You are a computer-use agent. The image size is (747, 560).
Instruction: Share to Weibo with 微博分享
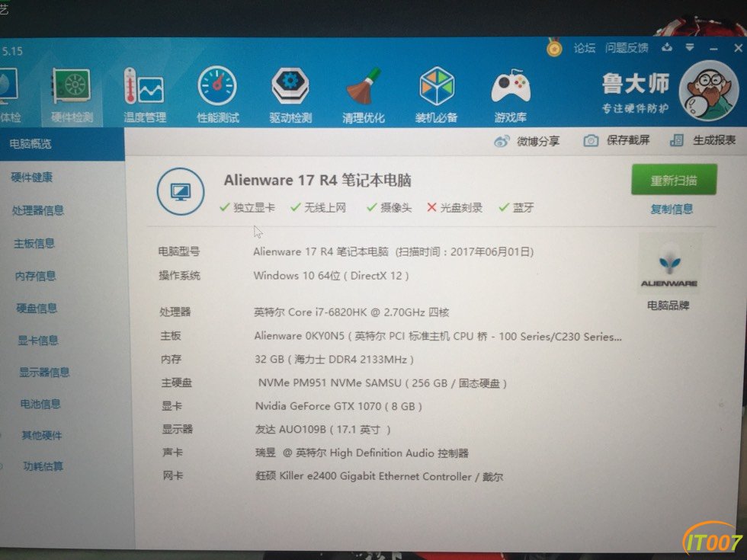tap(527, 141)
